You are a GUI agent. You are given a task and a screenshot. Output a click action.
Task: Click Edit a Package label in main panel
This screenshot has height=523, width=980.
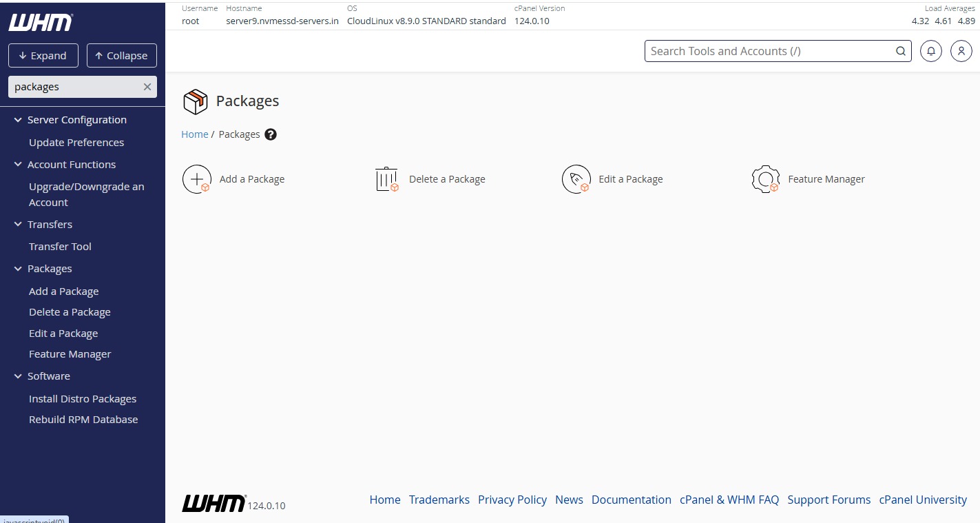tap(631, 179)
